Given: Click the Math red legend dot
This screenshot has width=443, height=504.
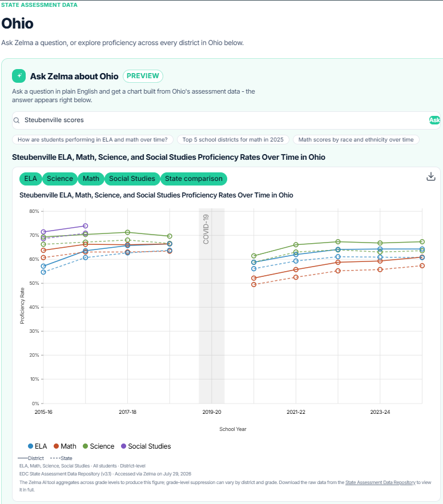Looking at the screenshot, I should coord(57,446).
